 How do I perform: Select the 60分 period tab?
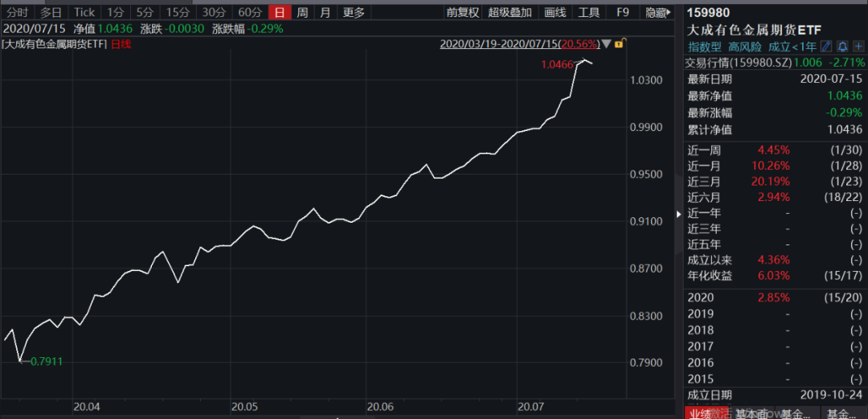coord(250,12)
